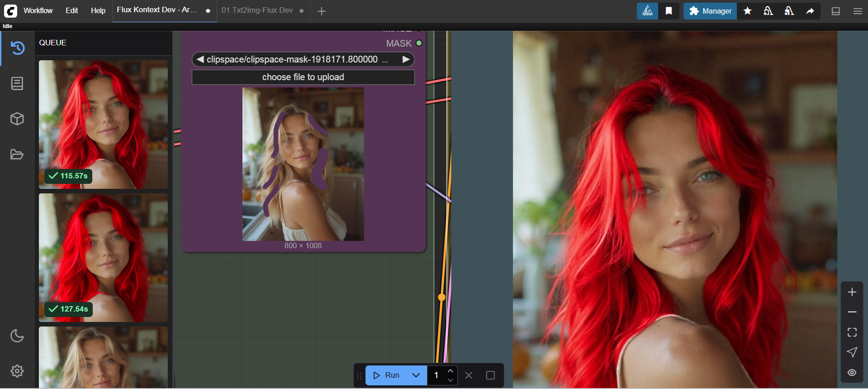The image size is (868, 389).
Task: Open the hamburger menu at top right
Action: click(858, 11)
